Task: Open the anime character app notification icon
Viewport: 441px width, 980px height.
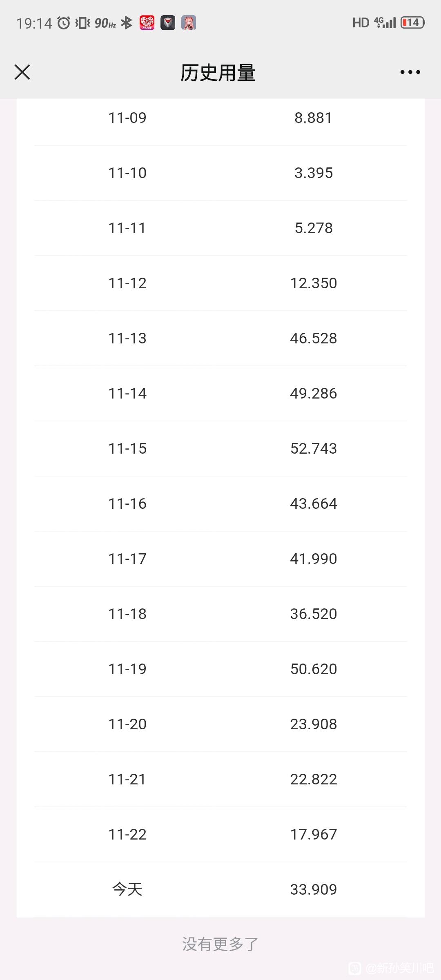Action: [x=189, y=23]
